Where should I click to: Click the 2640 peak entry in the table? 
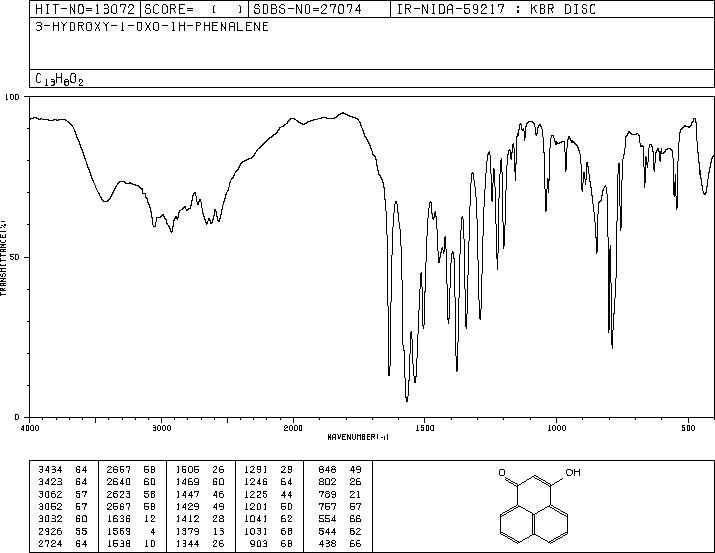pyautogui.click(x=131, y=482)
